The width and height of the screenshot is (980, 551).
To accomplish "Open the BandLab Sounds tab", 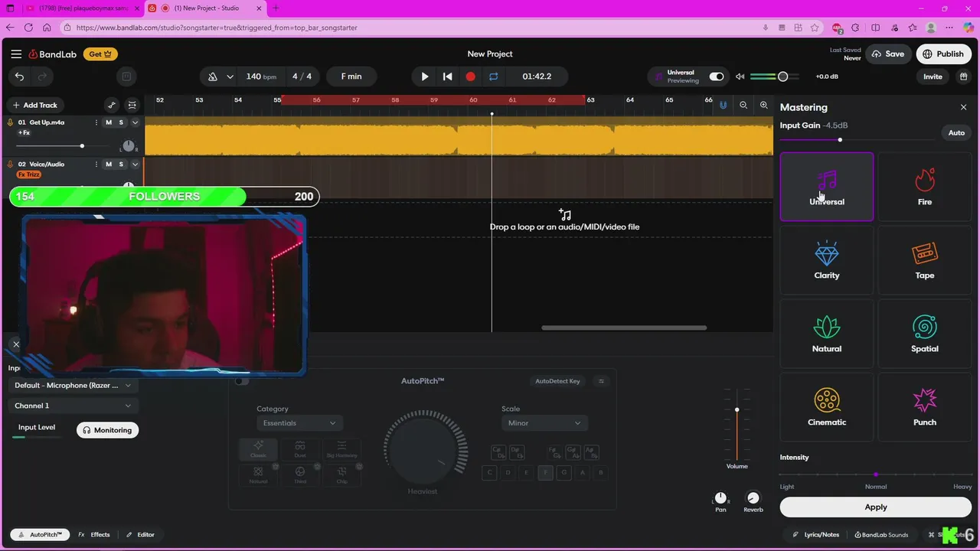I will click(x=881, y=534).
